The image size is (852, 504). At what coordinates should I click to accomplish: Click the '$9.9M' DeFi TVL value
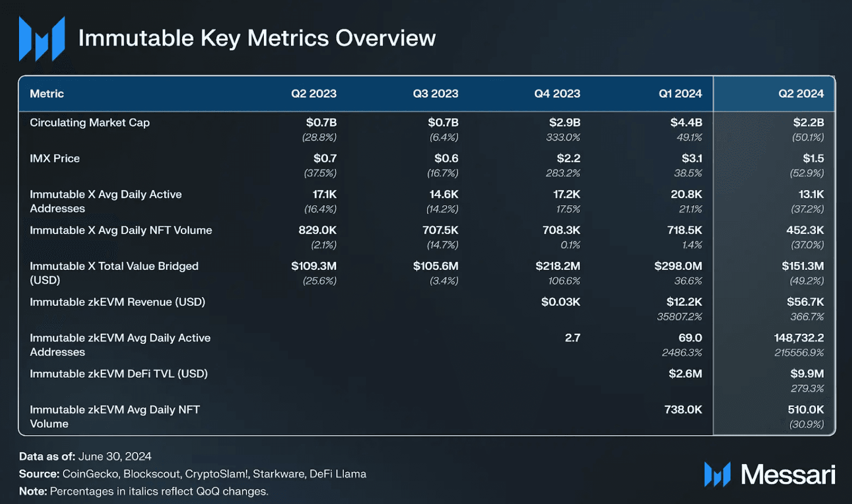pyautogui.click(x=807, y=374)
